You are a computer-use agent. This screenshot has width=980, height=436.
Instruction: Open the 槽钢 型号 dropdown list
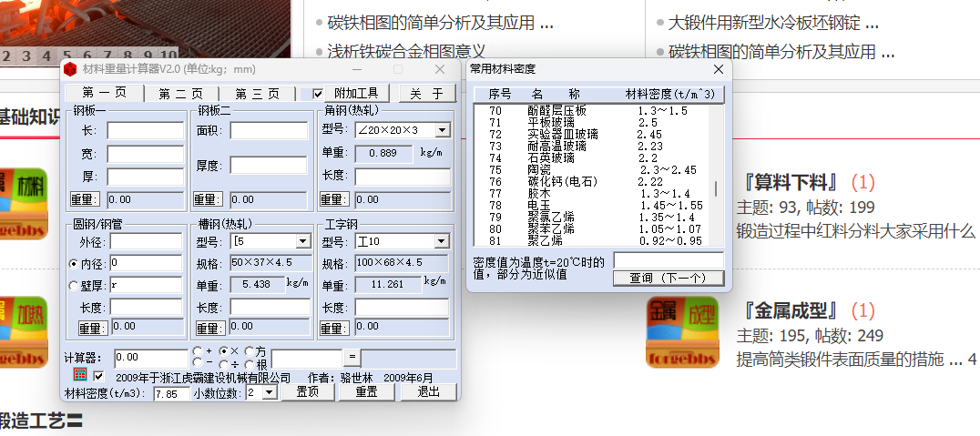302,242
